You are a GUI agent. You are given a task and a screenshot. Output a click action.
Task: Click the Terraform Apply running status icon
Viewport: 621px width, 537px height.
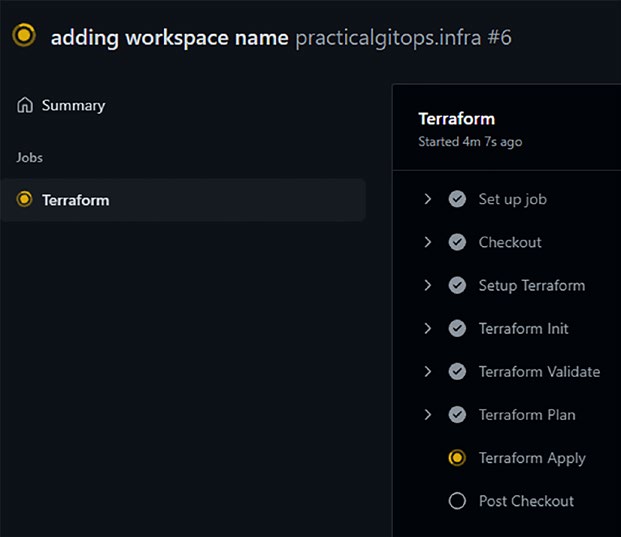457,458
